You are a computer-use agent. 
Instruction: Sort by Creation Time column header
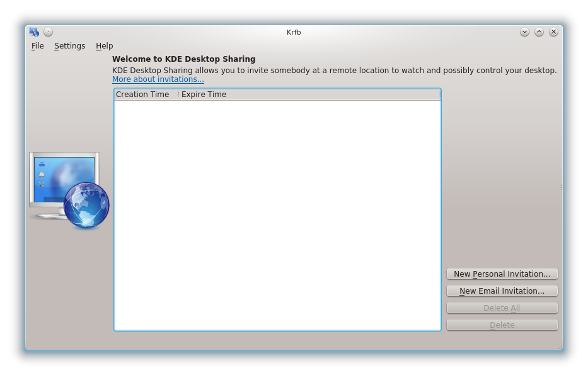point(146,95)
